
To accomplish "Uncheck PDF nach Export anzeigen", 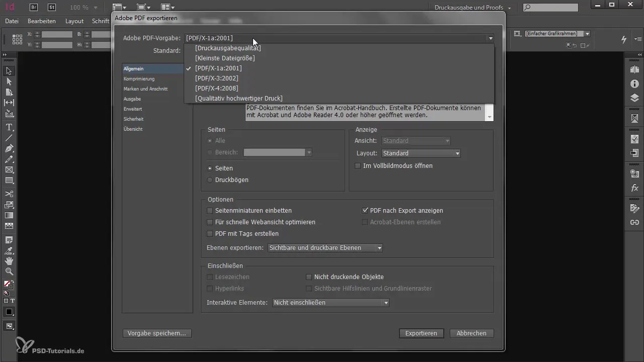I will [x=365, y=211].
